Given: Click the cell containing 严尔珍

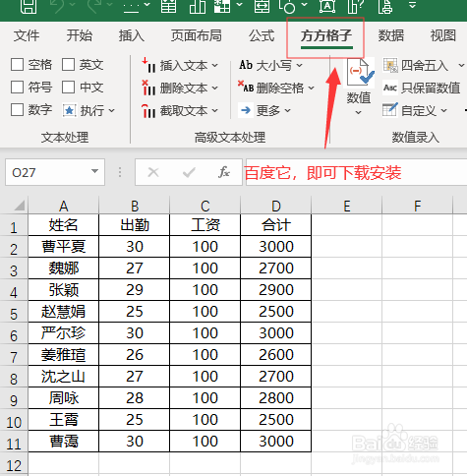Looking at the screenshot, I should (x=64, y=333).
